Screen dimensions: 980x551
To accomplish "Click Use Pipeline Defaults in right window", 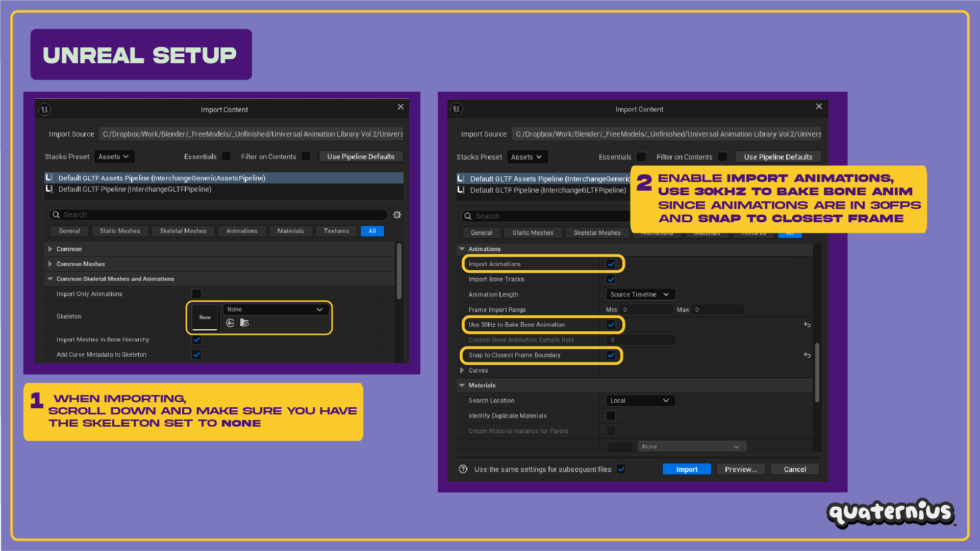I will [x=778, y=157].
